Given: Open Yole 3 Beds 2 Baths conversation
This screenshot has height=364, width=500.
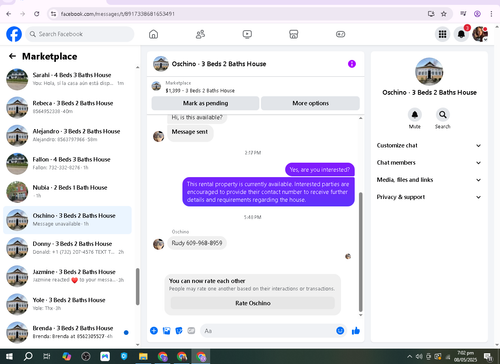Looking at the screenshot, I should coord(67,304).
